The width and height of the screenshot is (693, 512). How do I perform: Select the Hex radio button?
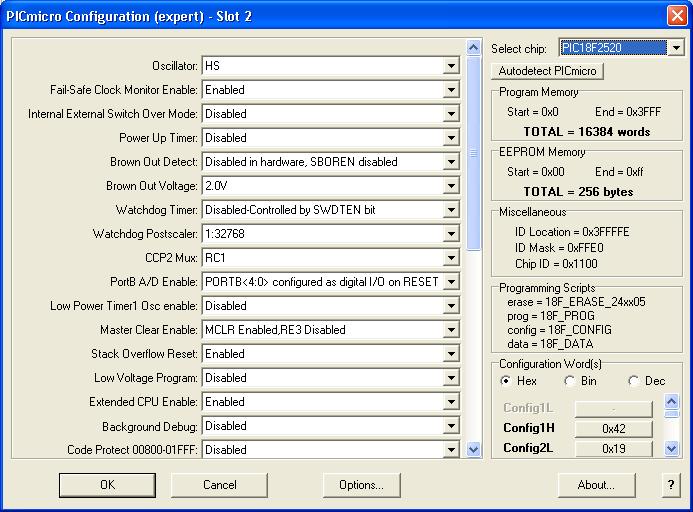[506, 381]
